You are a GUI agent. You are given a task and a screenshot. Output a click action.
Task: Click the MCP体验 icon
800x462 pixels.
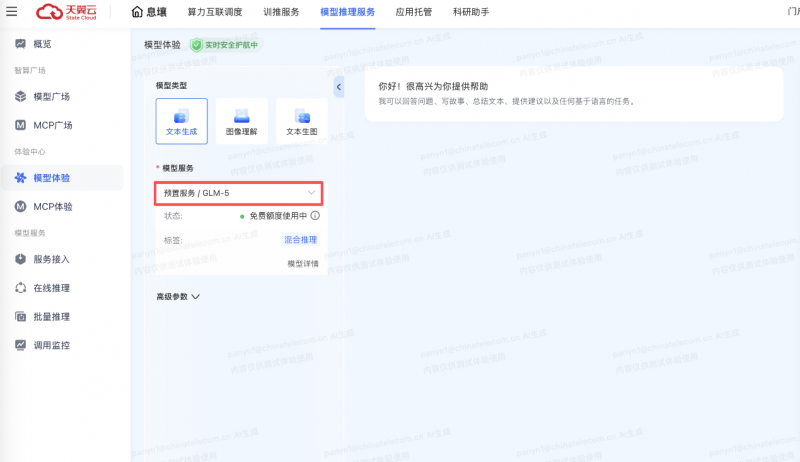tap(20, 207)
